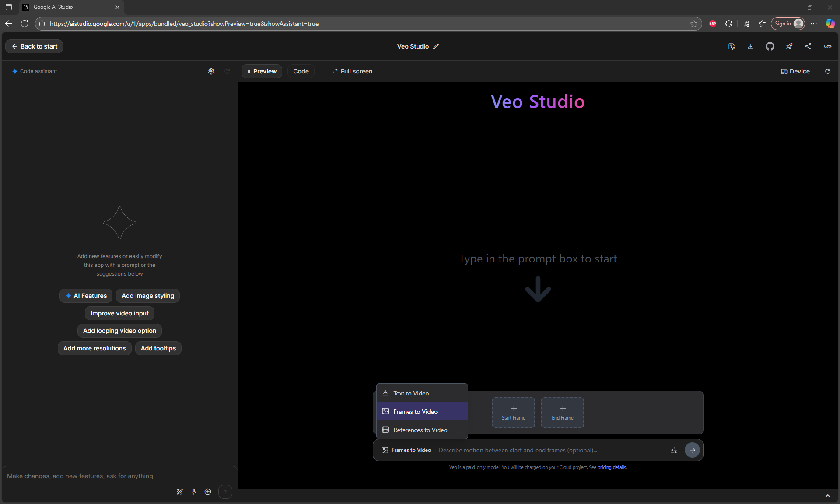Click the download app icon
The width and height of the screenshot is (840, 504).
[751, 46]
